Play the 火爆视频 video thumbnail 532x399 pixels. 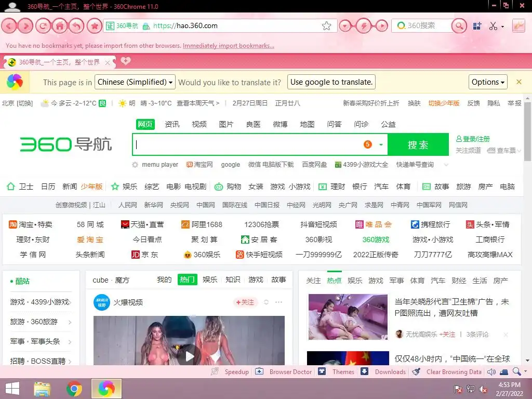pos(189,340)
